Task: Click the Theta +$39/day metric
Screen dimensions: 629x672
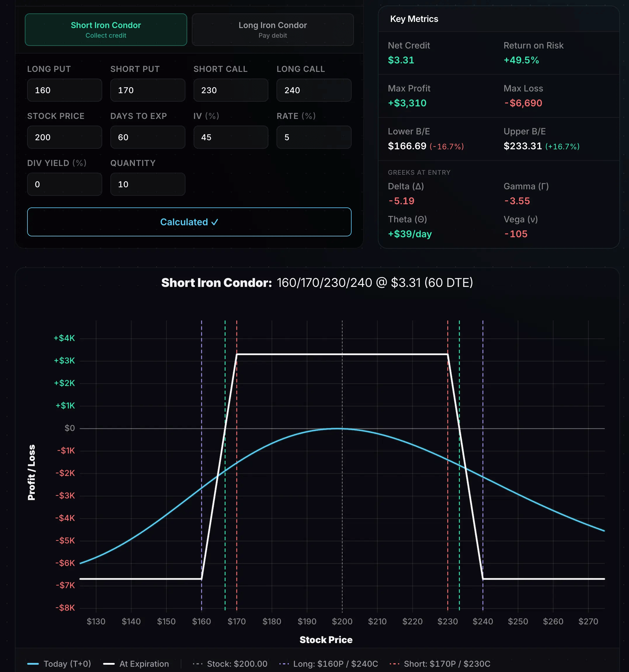Action: point(410,234)
